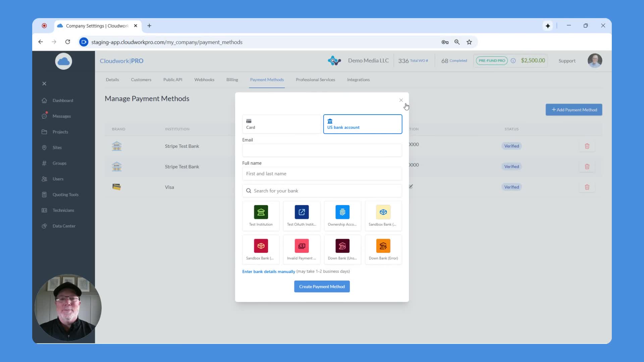This screenshot has width=644, height=362.
Task: Submit with Create Payment Method button
Action: coord(322,287)
